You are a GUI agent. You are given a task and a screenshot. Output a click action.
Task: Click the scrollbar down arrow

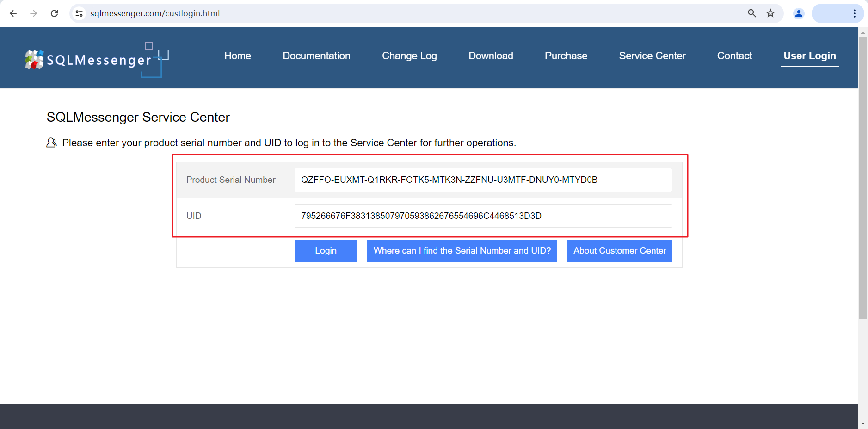pyautogui.click(x=863, y=424)
